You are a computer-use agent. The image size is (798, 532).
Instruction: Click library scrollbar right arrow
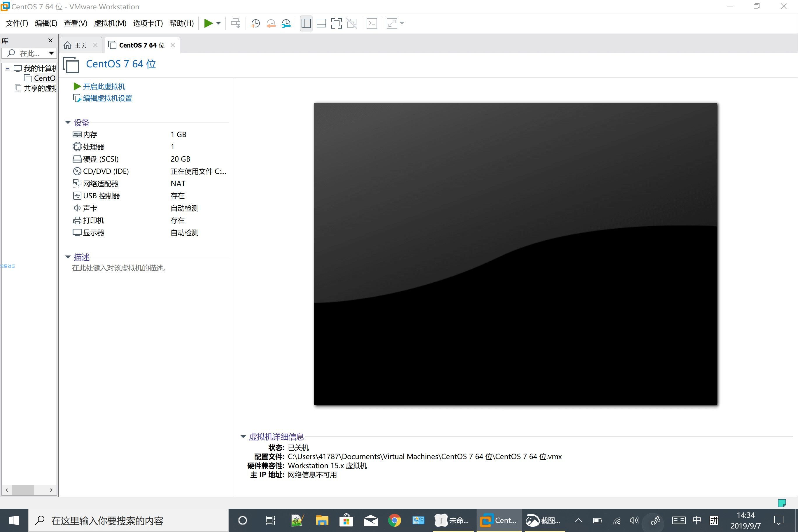click(x=51, y=490)
